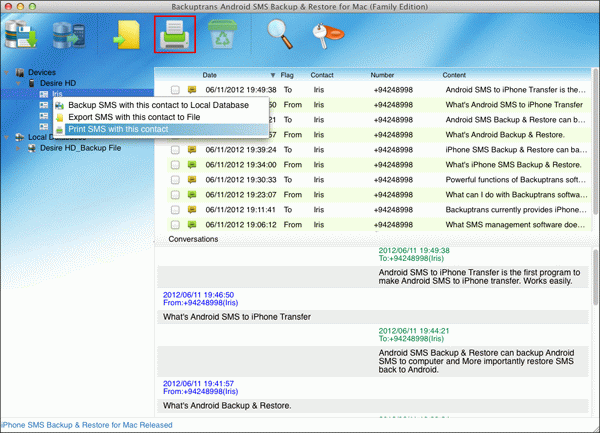600x433 pixels.
Task: Select the Desire HD_Backup File label
Action: coord(81,148)
